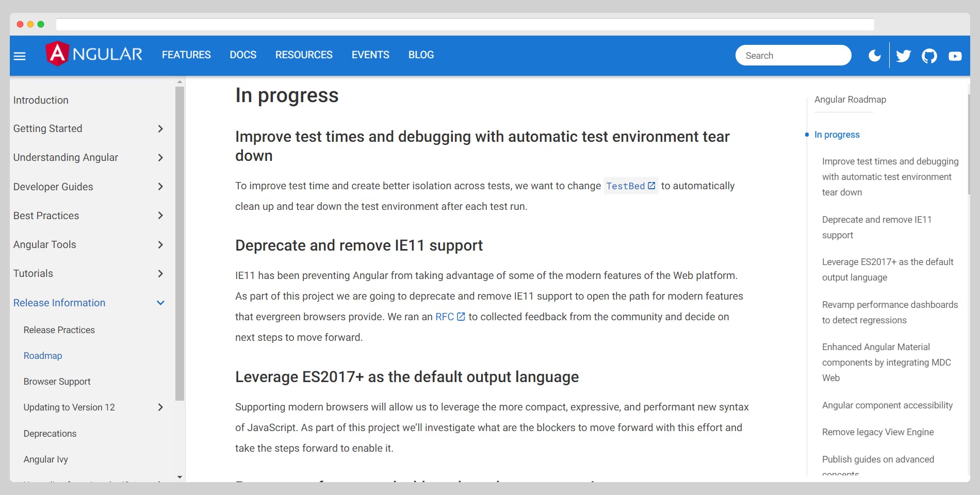Open the hamburger navigation menu
980x495 pixels.
click(x=19, y=55)
